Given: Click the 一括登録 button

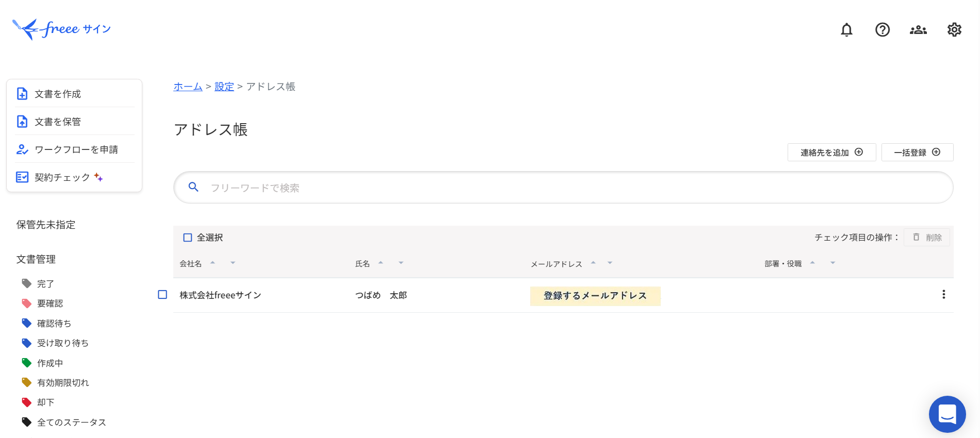Looking at the screenshot, I should tap(917, 153).
